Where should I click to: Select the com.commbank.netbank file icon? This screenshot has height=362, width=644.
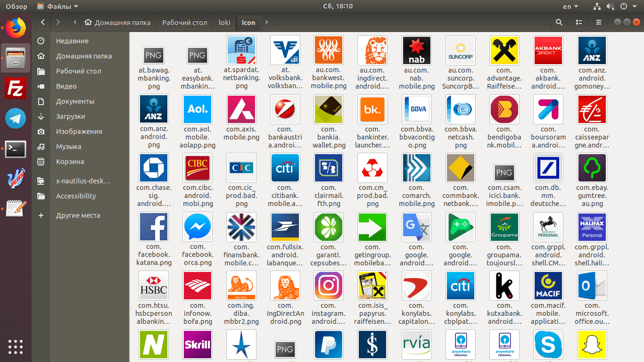(460, 168)
